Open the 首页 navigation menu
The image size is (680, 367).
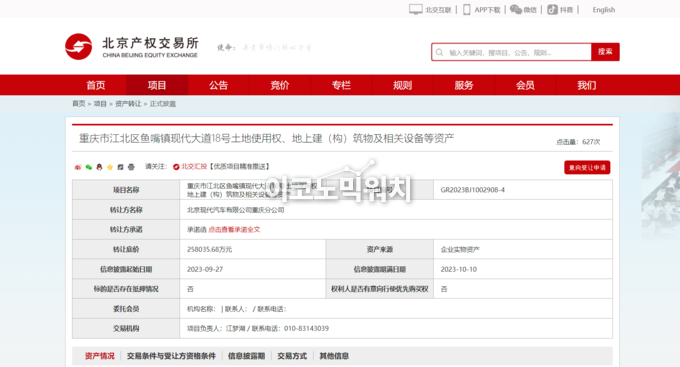click(x=96, y=85)
